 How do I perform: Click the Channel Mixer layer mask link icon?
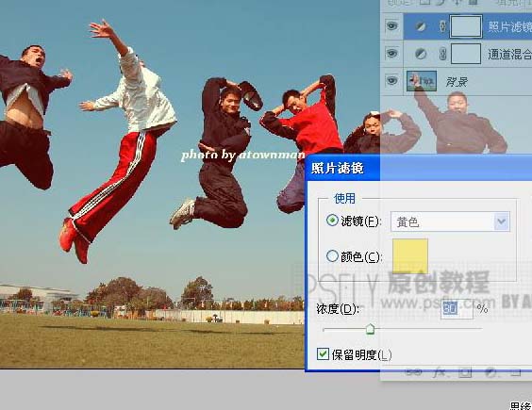[442, 54]
